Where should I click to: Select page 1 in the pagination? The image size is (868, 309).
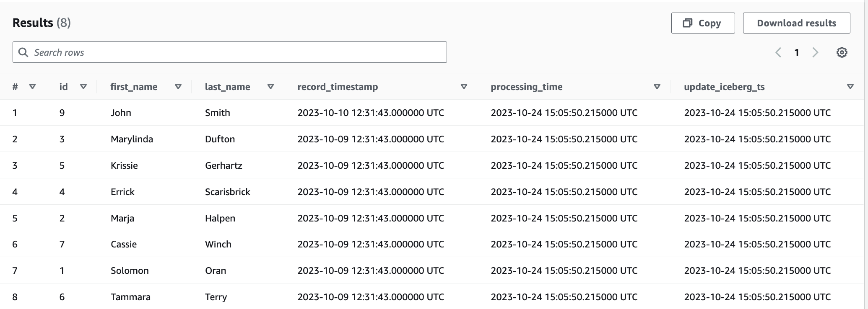click(797, 52)
